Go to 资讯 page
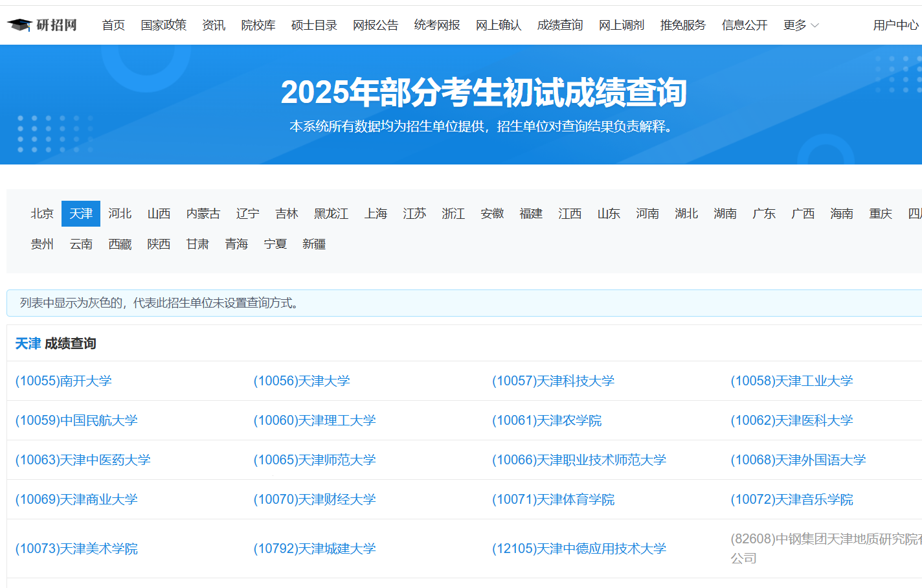922x588 pixels. click(x=214, y=25)
